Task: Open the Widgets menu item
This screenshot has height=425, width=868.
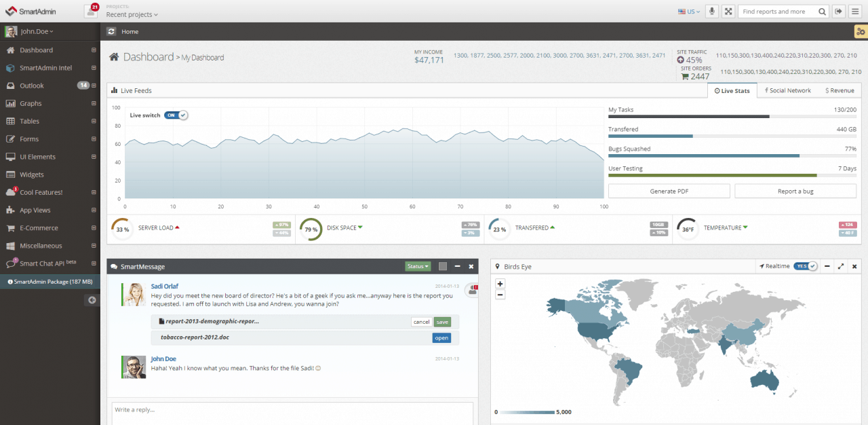Action: click(50, 174)
